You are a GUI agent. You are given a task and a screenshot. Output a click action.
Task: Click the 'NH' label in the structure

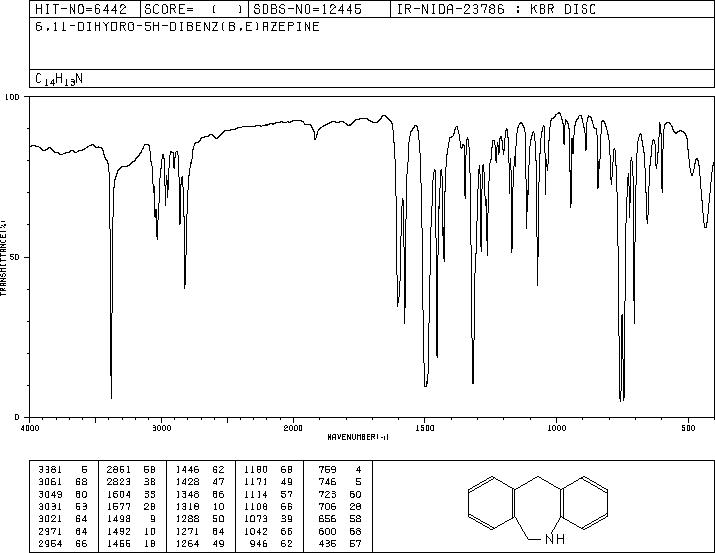click(x=555, y=539)
